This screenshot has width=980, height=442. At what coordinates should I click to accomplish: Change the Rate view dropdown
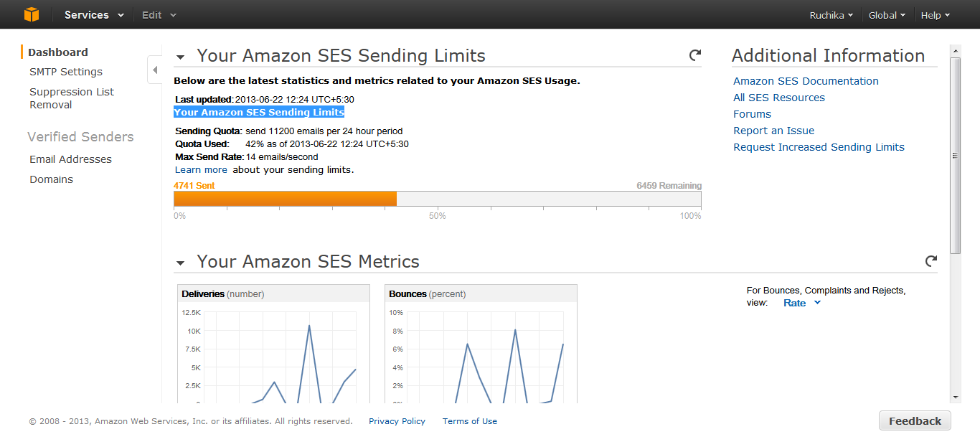801,303
